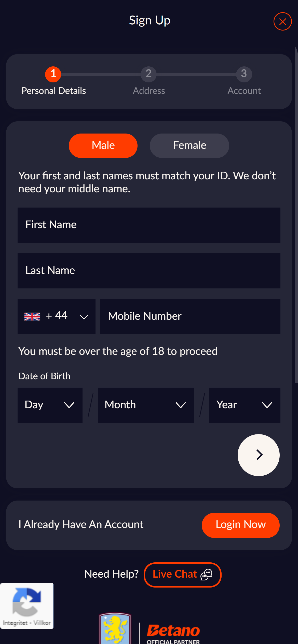This screenshot has width=298, height=644.
Task: Start a Live Chat
Action: click(x=182, y=575)
